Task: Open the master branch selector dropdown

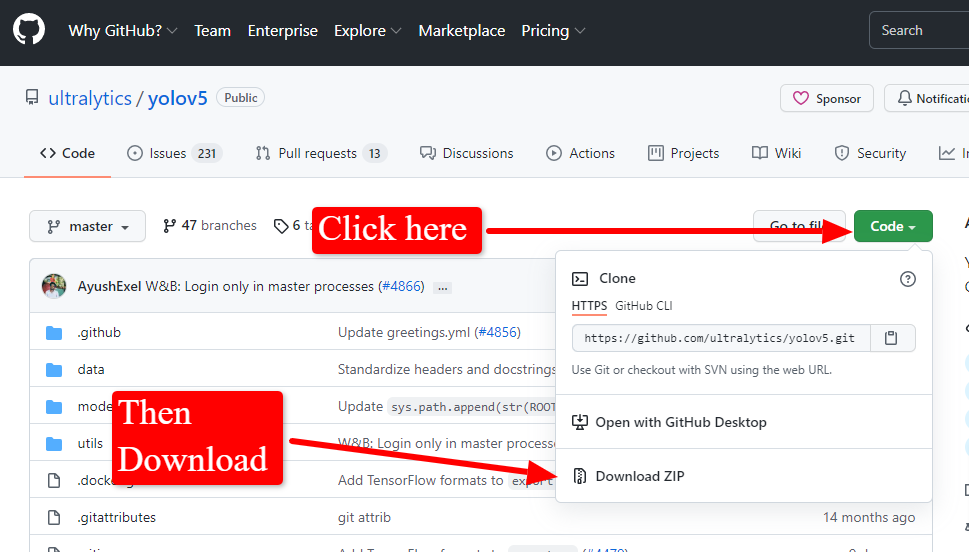Action: [x=87, y=226]
